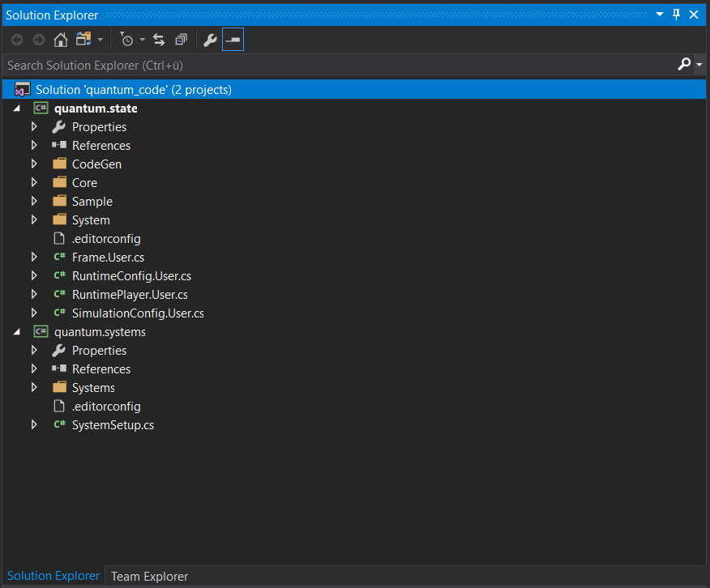The height and width of the screenshot is (588, 710).
Task: Click the CodeGen folder icon
Action: coord(59,164)
